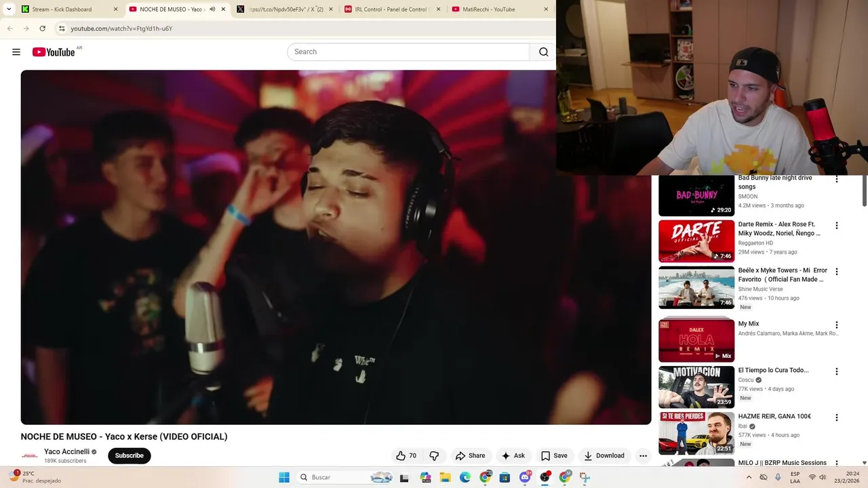Click the microphone tray icon
Viewport: 868px width, 488px height.
coord(778,477)
